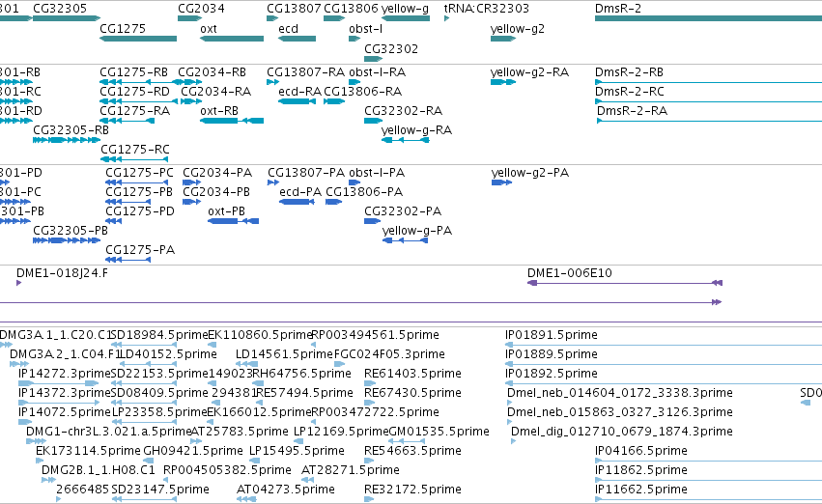Select the CG2034-RA transcript label

[x=216, y=91]
